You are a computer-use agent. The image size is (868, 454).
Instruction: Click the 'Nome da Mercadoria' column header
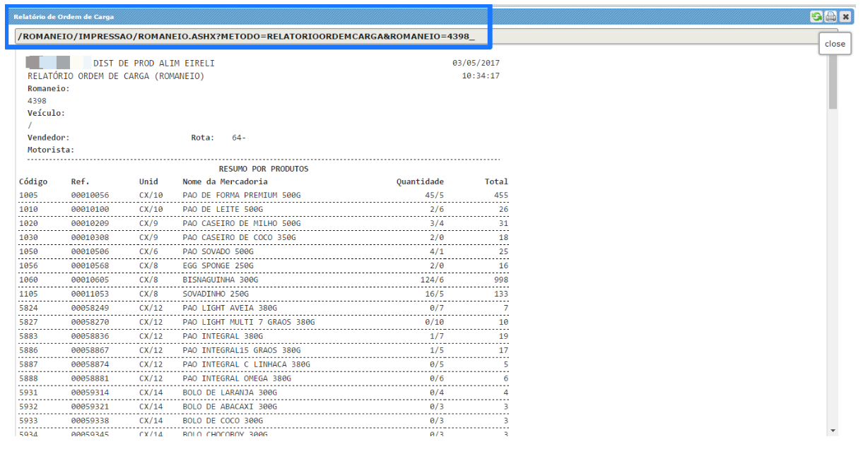[x=225, y=181]
